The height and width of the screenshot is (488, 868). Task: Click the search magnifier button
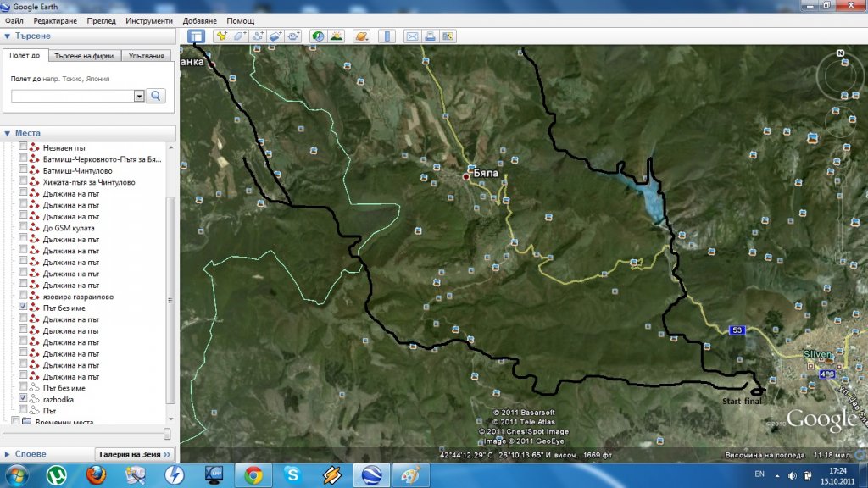point(156,96)
